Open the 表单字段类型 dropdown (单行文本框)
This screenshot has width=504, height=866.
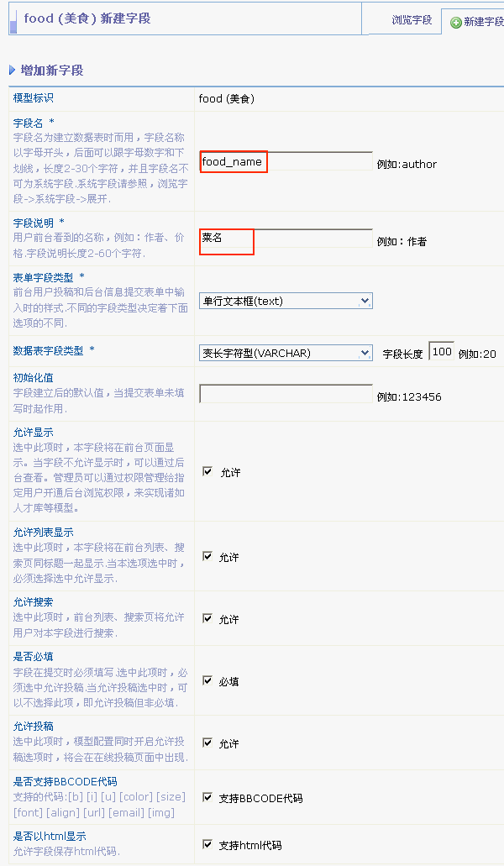[x=286, y=301]
